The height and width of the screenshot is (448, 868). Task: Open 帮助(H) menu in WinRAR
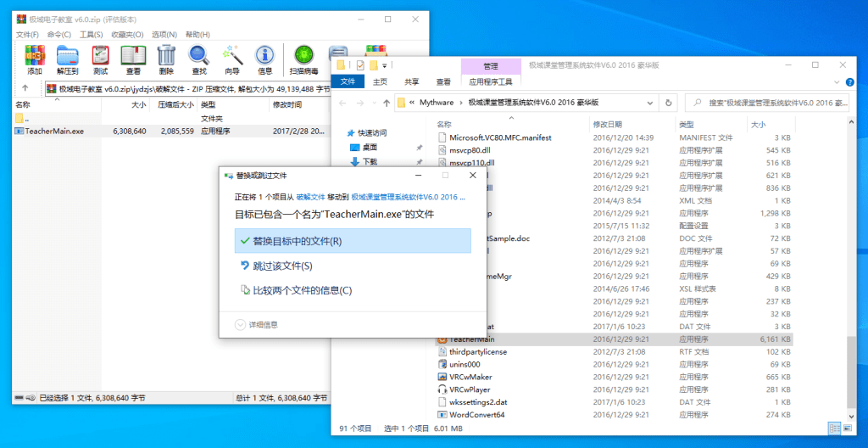[198, 35]
